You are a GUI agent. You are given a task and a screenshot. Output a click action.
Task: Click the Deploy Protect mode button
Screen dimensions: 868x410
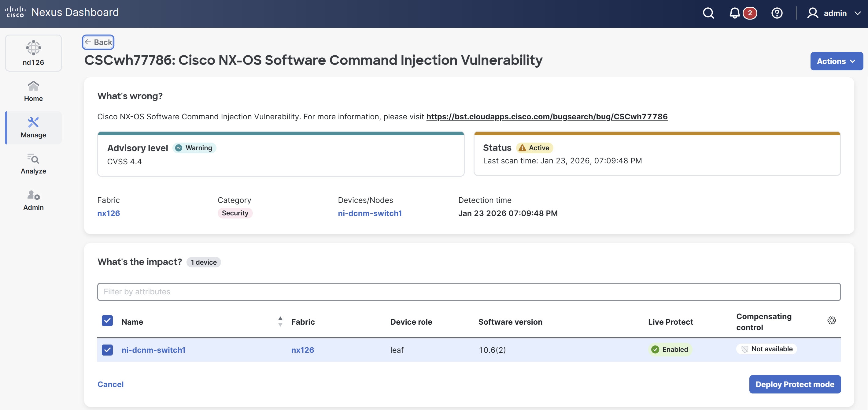[795, 384]
